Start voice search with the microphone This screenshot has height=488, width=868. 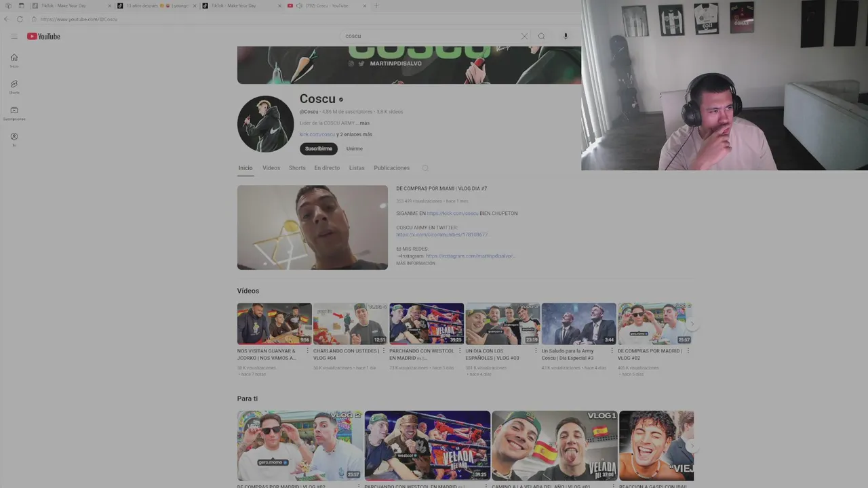coord(566,36)
